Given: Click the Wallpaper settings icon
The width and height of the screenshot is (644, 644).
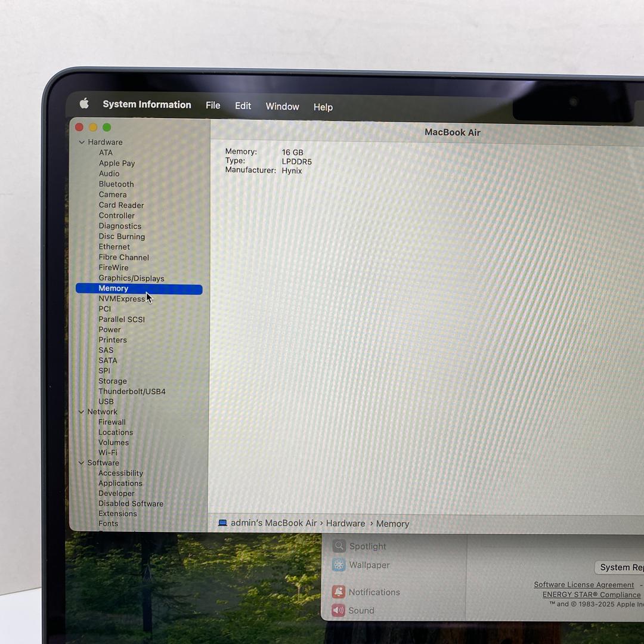Looking at the screenshot, I should point(339,565).
